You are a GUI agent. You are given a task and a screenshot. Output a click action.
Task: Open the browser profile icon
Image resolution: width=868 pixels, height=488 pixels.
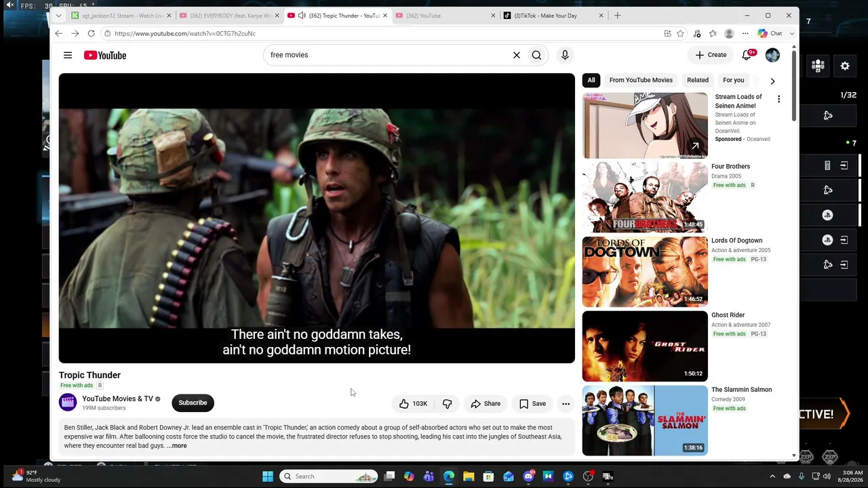[729, 33]
